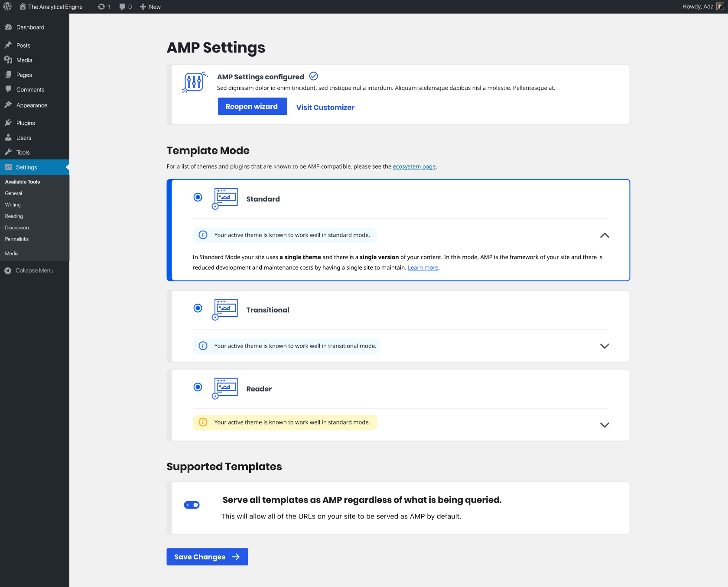Open the Available Tools submenu item
This screenshot has height=587, width=728.
23,182
